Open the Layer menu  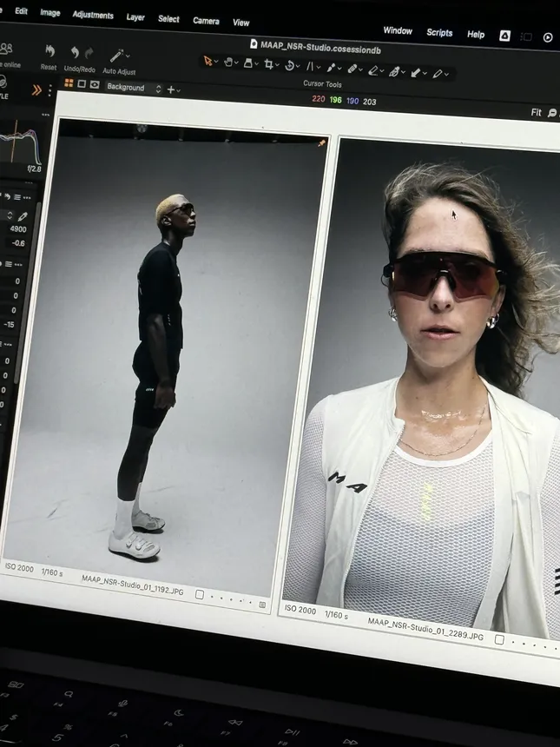click(x=135, y=17)
